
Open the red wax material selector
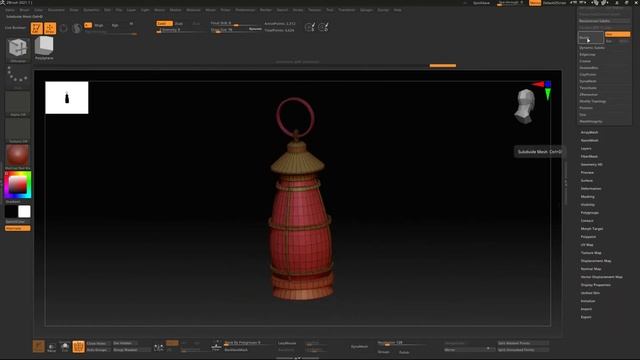[x=18, y=155]
